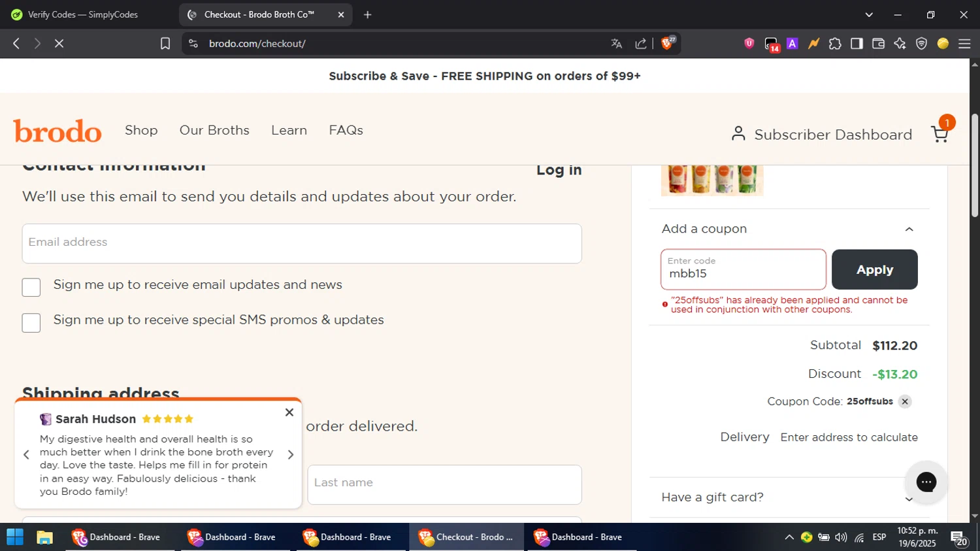
Task: Bookmark this page in the toolbar
Action: point(165,43)
